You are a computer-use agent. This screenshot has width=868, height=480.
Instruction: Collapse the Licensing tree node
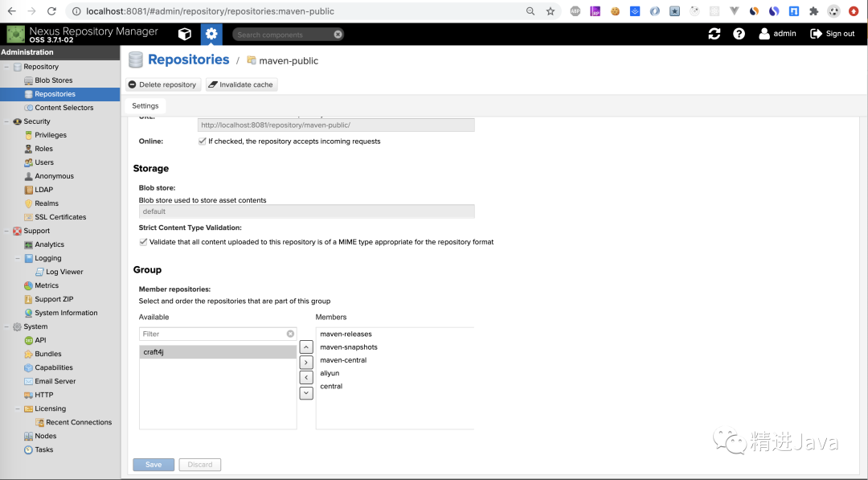[x=18, y=408]
